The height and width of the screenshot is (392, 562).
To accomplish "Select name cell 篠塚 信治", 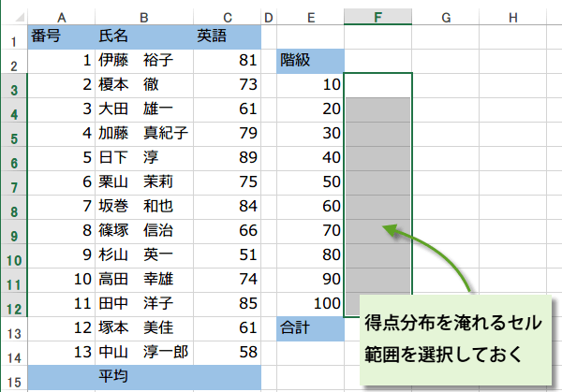I will pyautogui.click(x=144, y=232).
